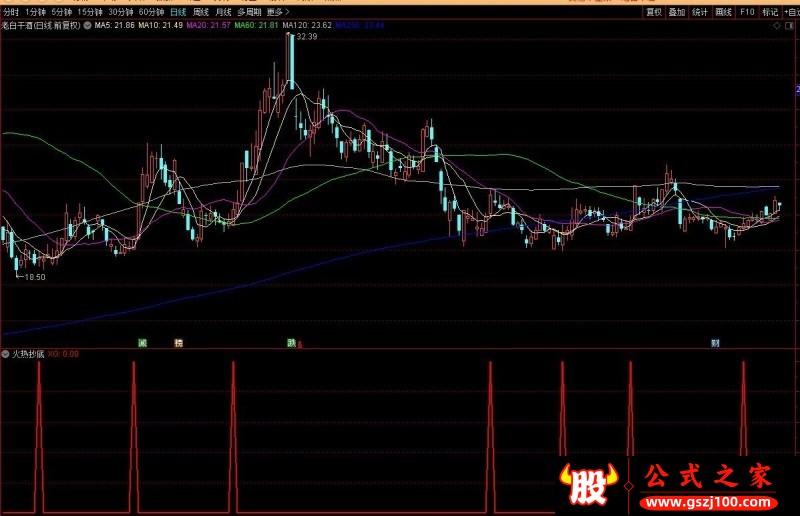
Task: Add stock via +自选 button
Action: pos(791,12)
